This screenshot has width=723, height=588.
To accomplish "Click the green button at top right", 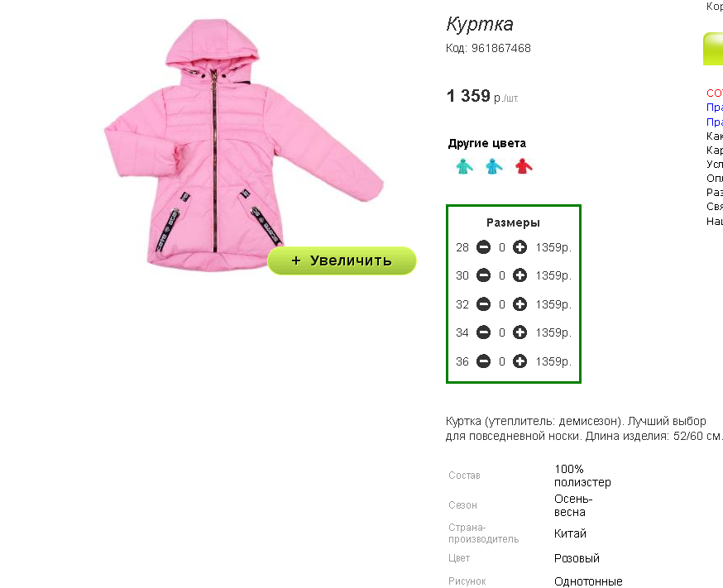I will pyautogui.click(x=713, y=49).
